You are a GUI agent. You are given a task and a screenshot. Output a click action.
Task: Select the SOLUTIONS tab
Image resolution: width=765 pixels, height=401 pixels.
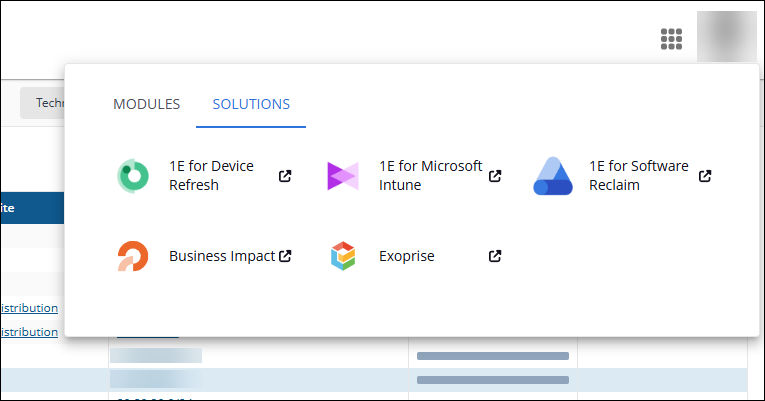click(251, 104)
